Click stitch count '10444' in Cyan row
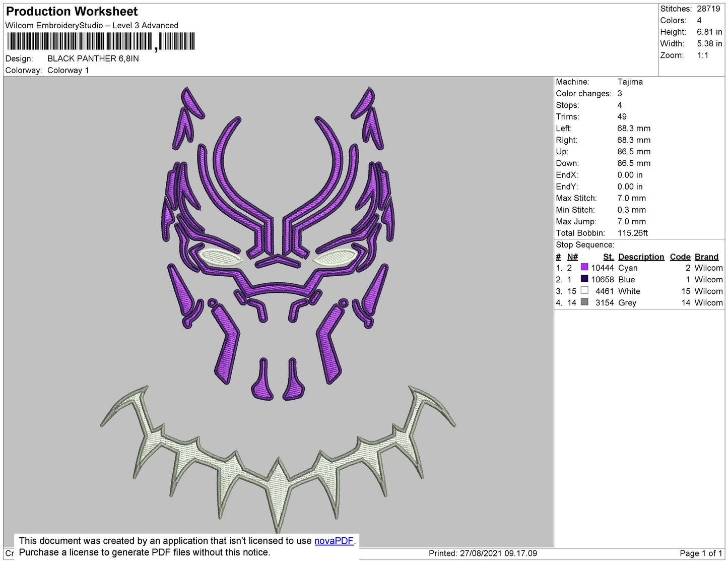728x563 pixels. 602,268
